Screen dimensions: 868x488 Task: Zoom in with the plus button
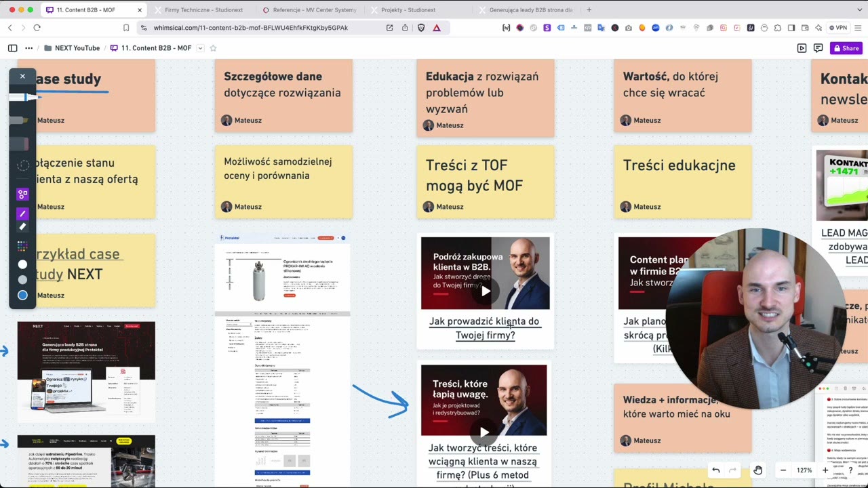825,470
